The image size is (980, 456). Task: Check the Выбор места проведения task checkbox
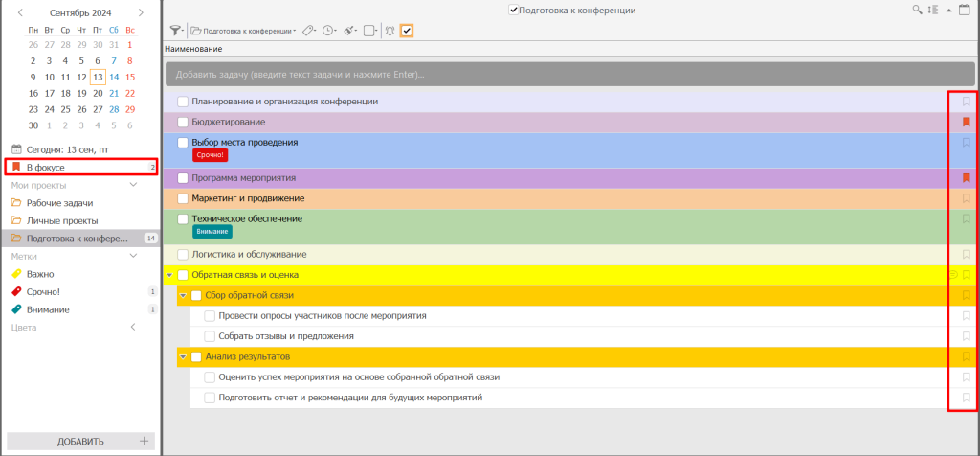coord(183,143)
